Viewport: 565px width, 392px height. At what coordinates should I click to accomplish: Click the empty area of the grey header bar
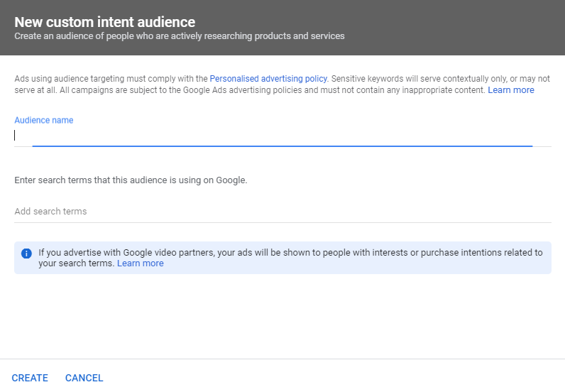coord(454,28)
